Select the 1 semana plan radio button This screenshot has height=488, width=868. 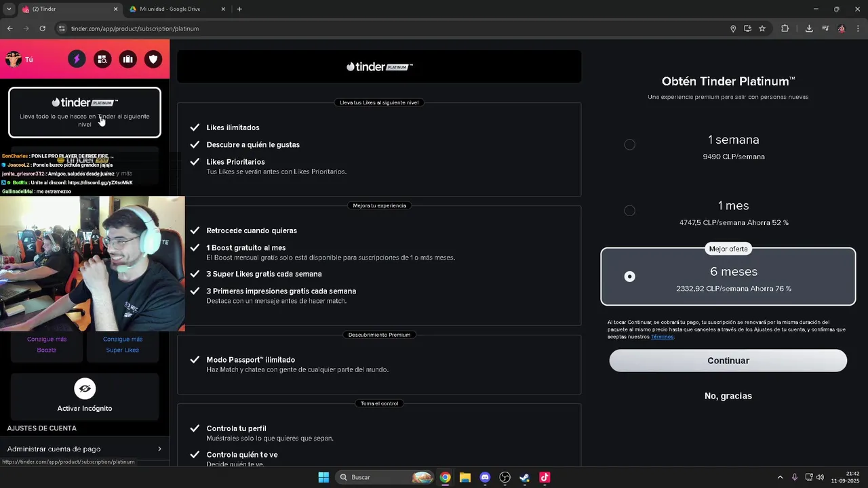pos(630,144)
